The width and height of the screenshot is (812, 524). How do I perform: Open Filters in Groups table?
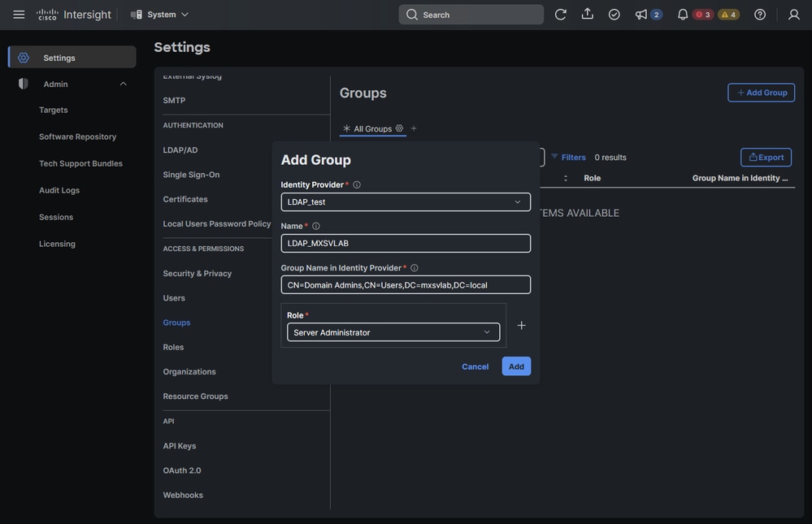pos(568,157)
